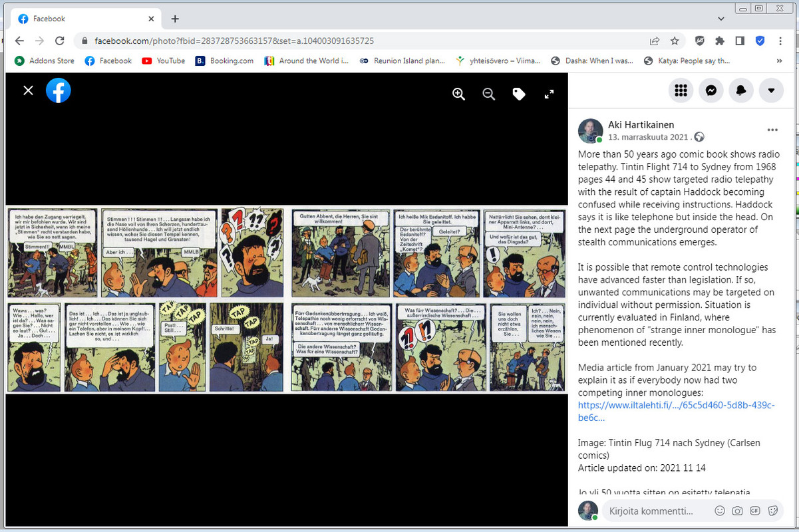The height and width of the screenshot is (532, 799).
Task: Expand the Facebook account dropdown arrow
Action: tap(772, 90)
